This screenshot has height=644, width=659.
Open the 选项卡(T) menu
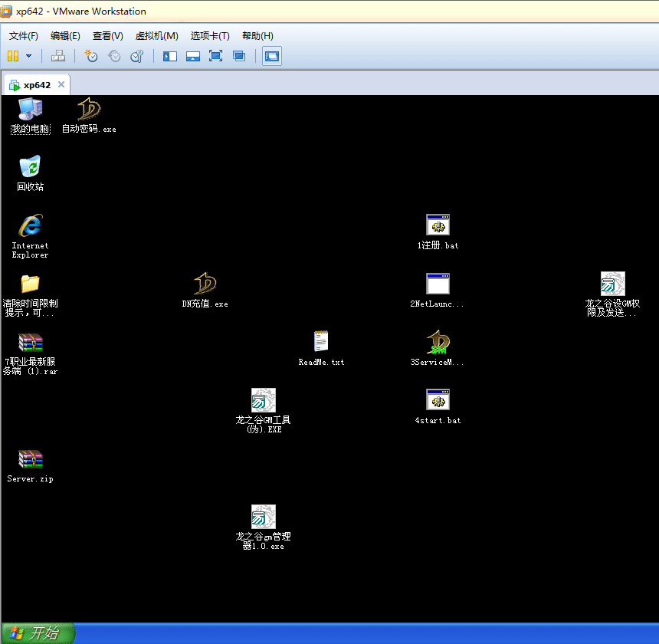click(209, 36)
